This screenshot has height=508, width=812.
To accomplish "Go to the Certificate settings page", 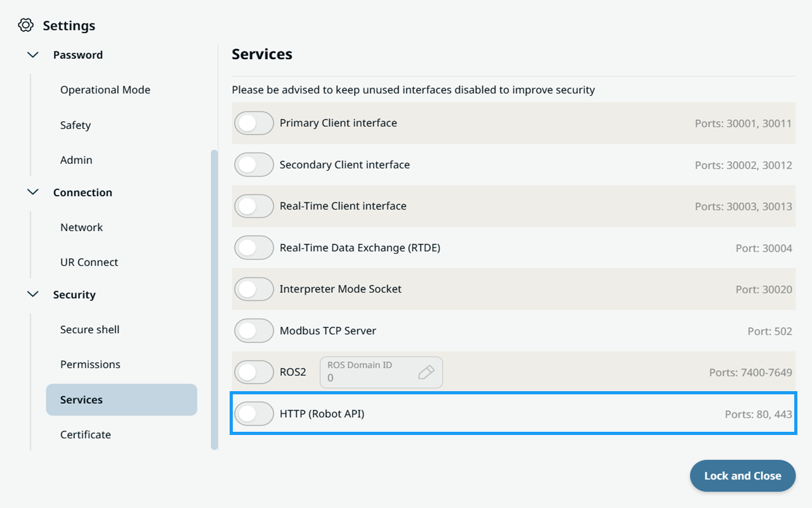I will [x=86, y=435].
